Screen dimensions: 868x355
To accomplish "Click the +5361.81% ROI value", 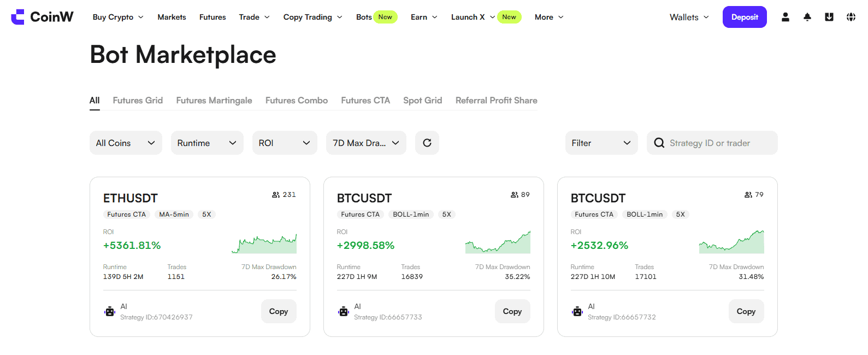I will [x=132, y=246].
